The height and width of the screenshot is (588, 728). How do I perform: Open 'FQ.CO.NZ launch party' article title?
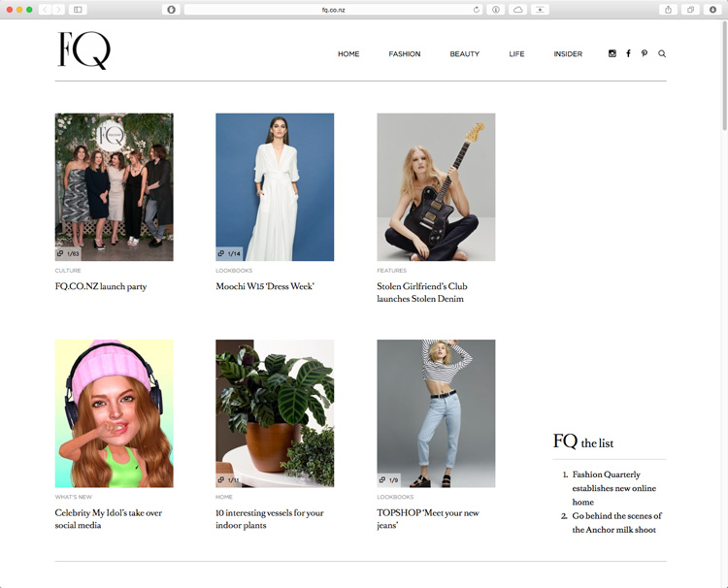(101, 286)
